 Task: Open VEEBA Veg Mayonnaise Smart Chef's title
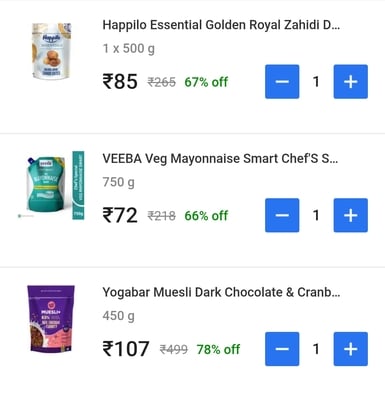click(x=220, y=159)
